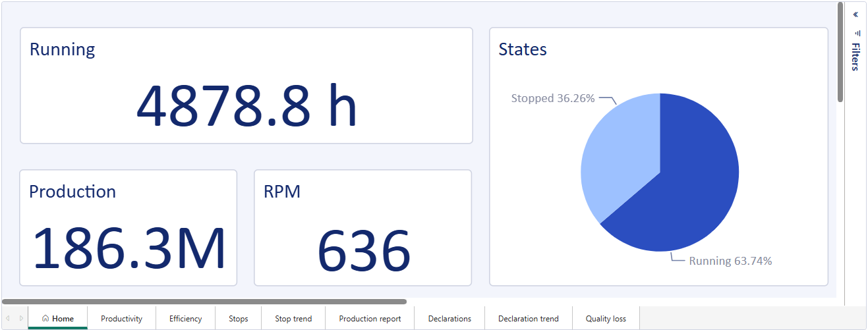Switch to the Declarations tab

(x=449, y=318)
